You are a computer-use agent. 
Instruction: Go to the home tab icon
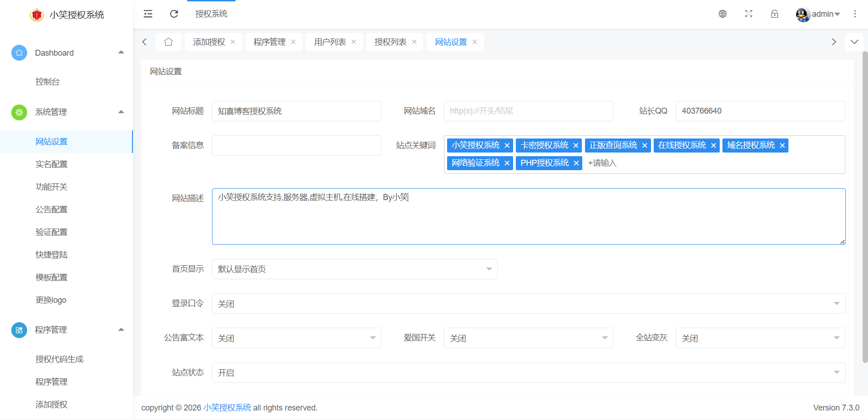168,42
